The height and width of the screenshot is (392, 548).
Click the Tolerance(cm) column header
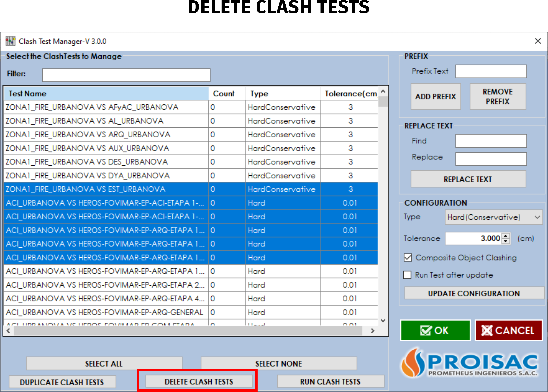coord(350,94)
